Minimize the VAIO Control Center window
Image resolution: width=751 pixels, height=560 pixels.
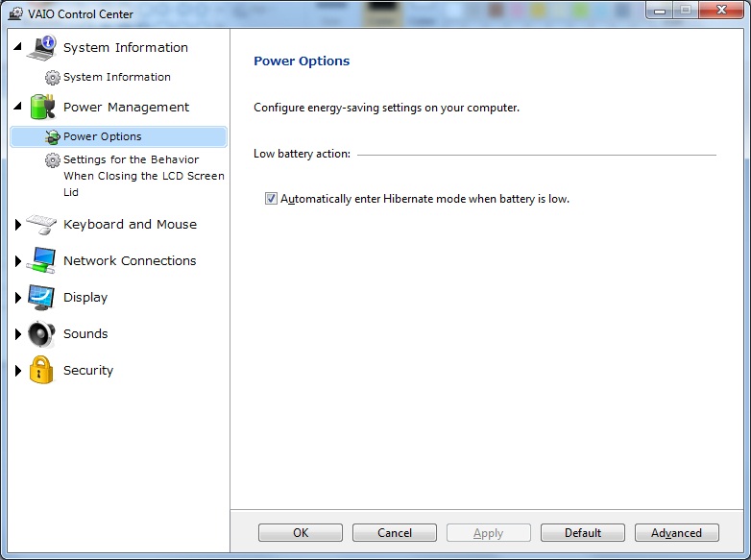pyautogui.click(x=659, y=11)
